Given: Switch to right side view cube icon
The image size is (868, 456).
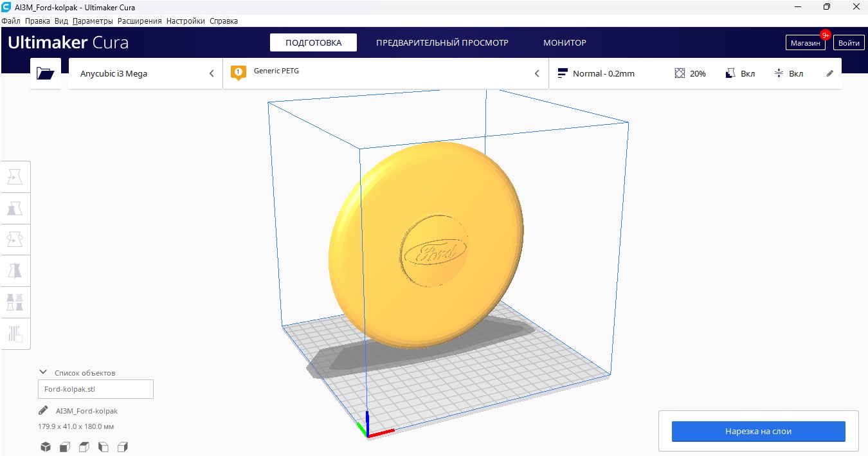Looking at the screenshot, I should (123, 446).
